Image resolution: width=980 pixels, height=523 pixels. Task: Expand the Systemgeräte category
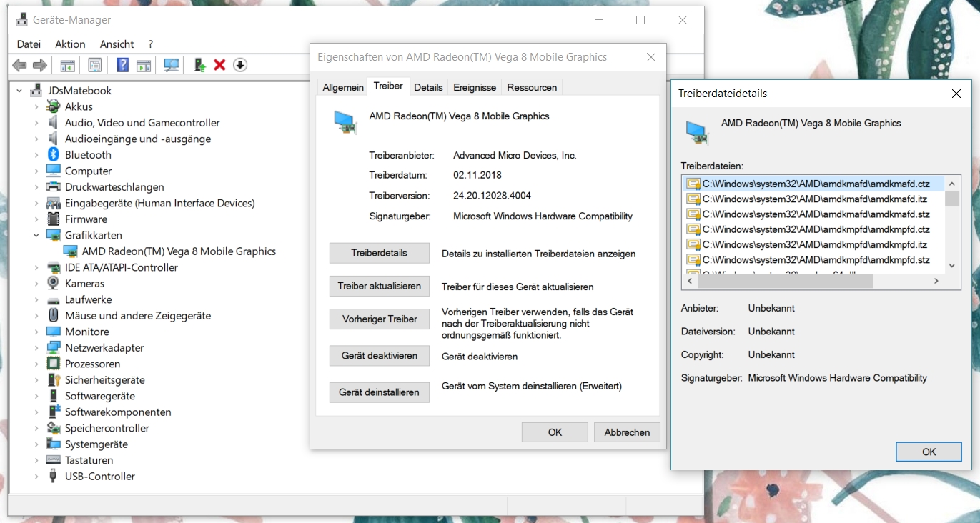pos(36,444)
